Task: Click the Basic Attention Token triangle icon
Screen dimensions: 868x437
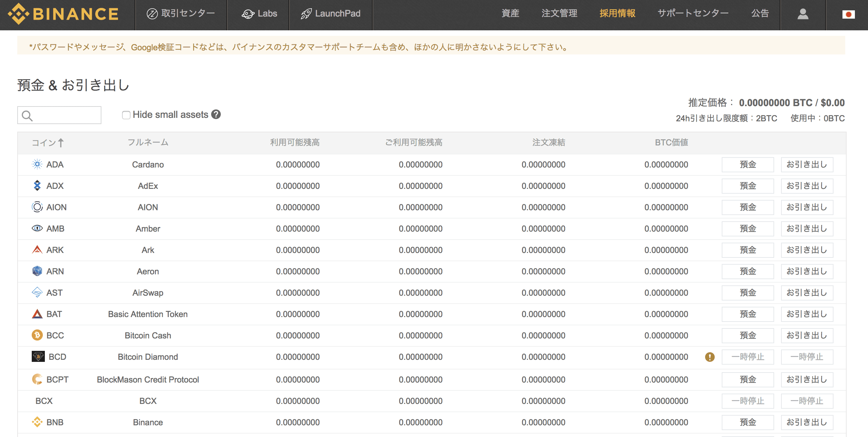Action: 37,314
